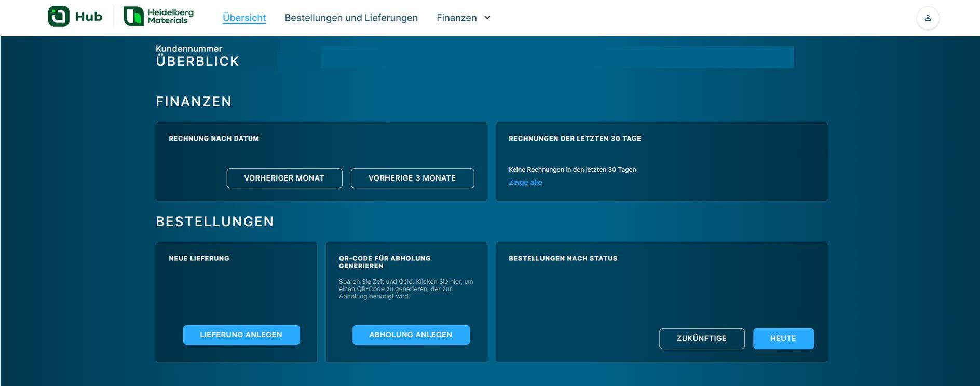This screenshot has height=386, width=980.
Task: Click the Kundennummer field bar
Action: pos(556,57)
